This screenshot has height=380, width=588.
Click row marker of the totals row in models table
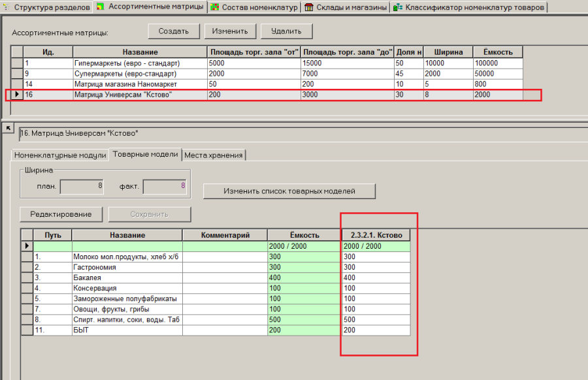(27, 246)
